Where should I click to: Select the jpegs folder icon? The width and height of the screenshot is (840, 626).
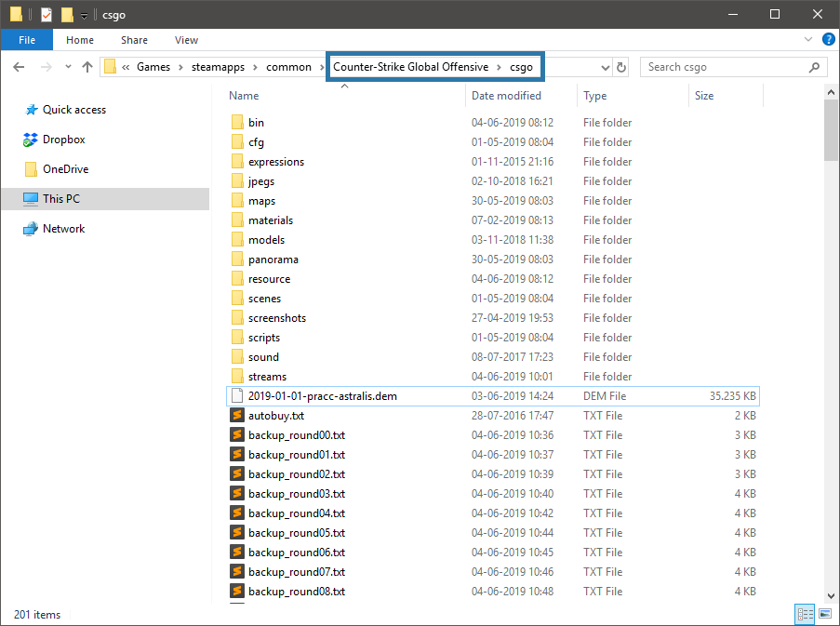pos(237,181)
